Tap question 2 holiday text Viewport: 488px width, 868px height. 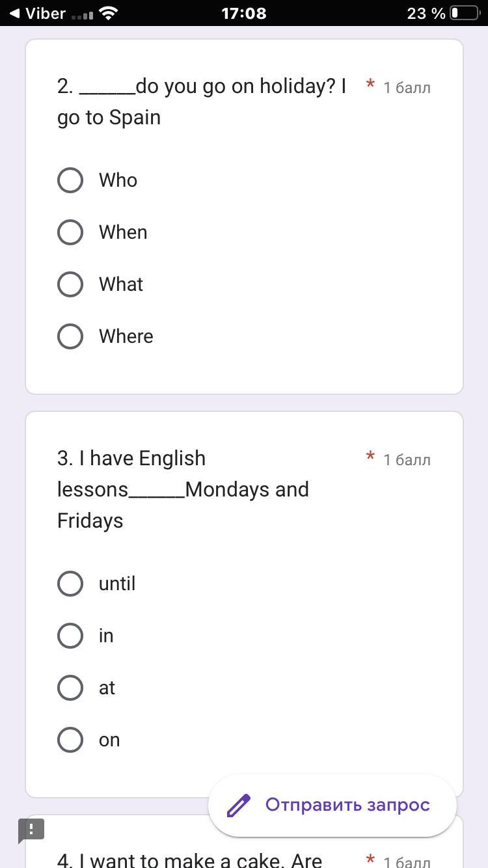202,102
